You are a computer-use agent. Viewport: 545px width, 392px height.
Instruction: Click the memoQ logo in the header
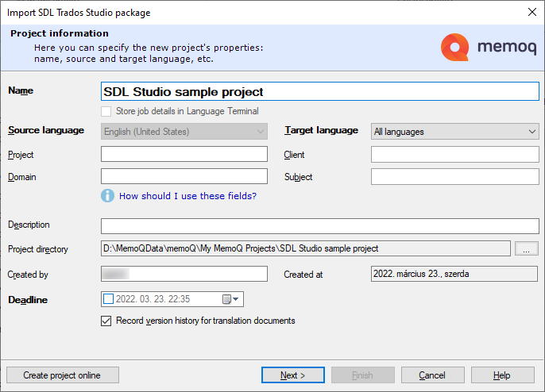coord(487,48)
